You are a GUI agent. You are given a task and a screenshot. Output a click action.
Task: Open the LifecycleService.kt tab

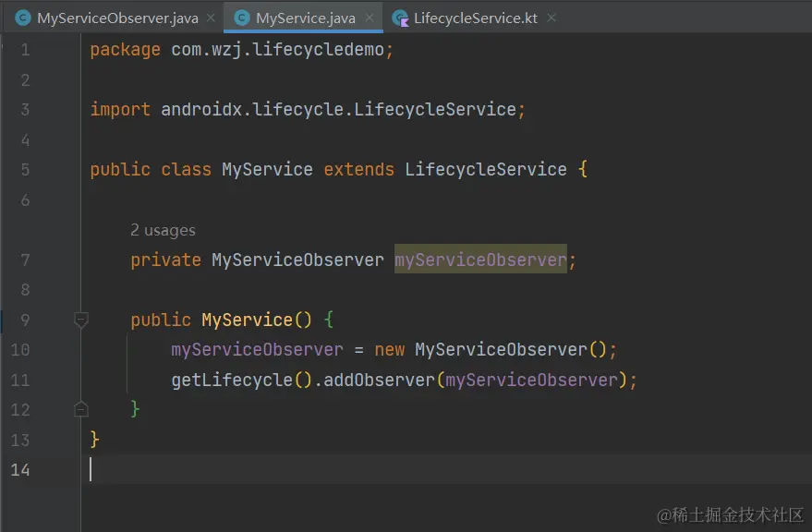476,18
